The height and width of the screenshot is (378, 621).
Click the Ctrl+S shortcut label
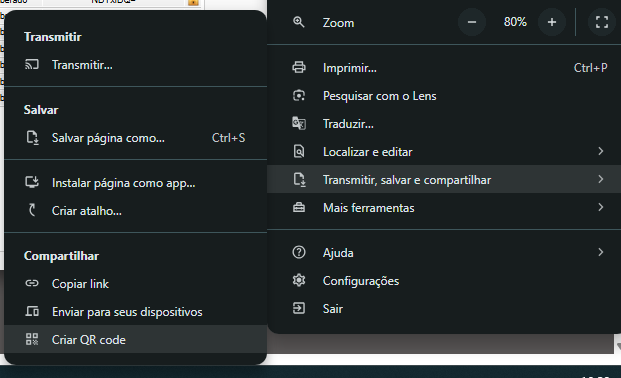229,138
